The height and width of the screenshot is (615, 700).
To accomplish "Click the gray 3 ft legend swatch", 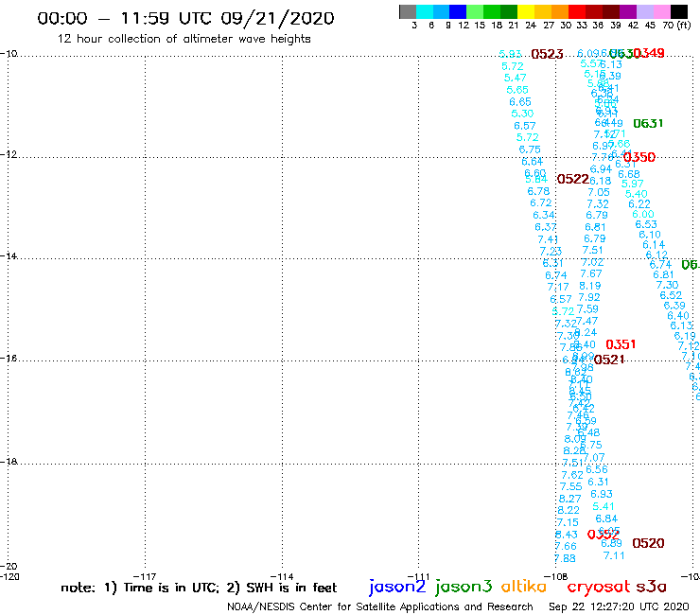I will 408,11.
